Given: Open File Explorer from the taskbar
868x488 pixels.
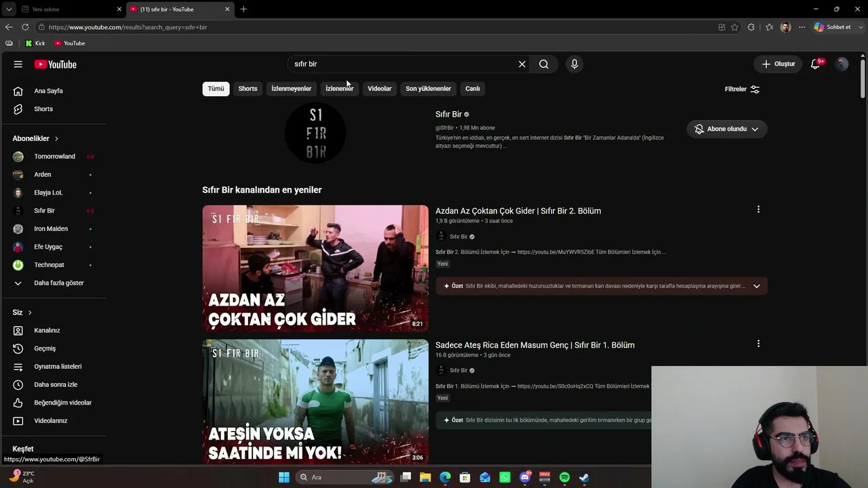Looking at the screenshot, I should click(x=425, y=477).
